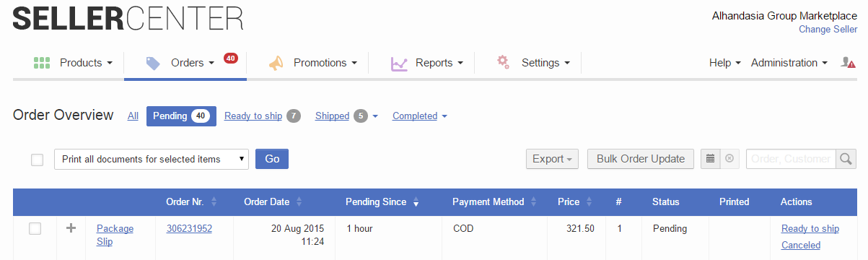Image resolution: width=868 pixels, height=260 pixels.
Task: Click the Actions column header
Action: [x=797, y=202]
